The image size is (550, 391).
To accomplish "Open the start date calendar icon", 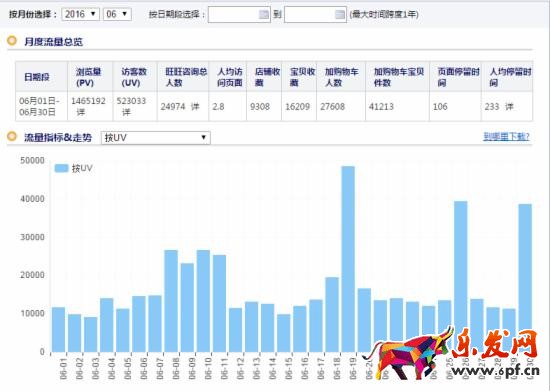I will 263,14.
